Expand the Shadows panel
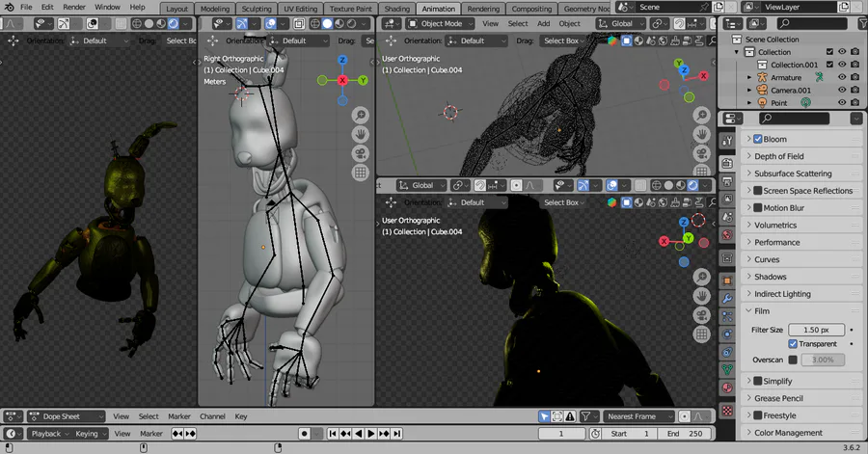The image size is (868, 454). (x=801, y=276)
